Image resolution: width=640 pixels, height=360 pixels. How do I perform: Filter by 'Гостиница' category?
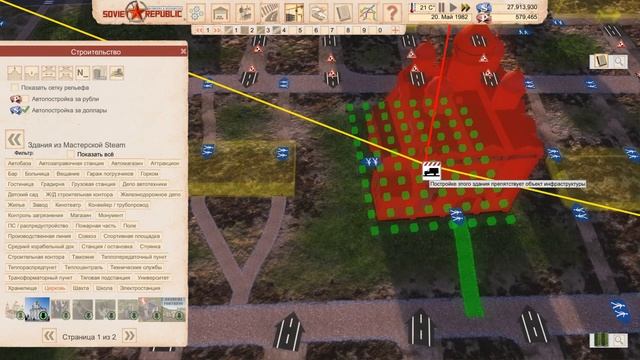pyautogui.click(x=20, y=184)
